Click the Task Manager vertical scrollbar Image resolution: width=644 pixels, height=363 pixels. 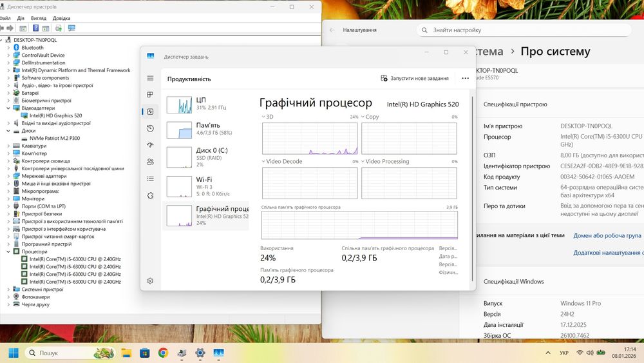pyautogui.click(x=472, y=189)
